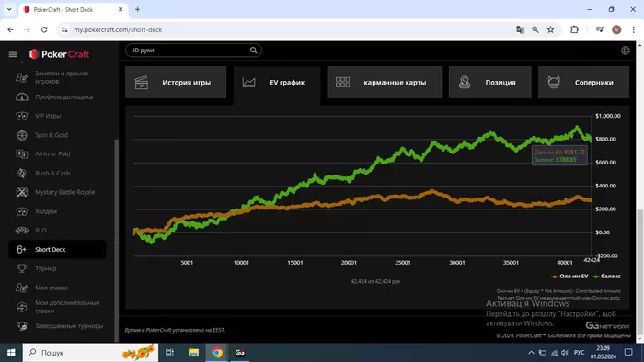Image resolution: width=644 pixels, height=362 pixels.
Task: Select the PokerCraft - Short Deck browser tab
Action: 74,9
